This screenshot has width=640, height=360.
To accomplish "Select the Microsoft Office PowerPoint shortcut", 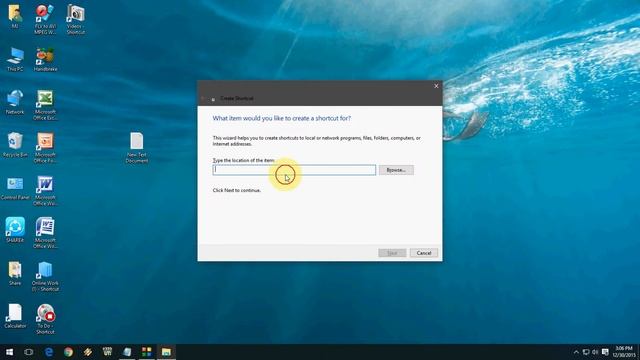I will [x=45, y=148].
